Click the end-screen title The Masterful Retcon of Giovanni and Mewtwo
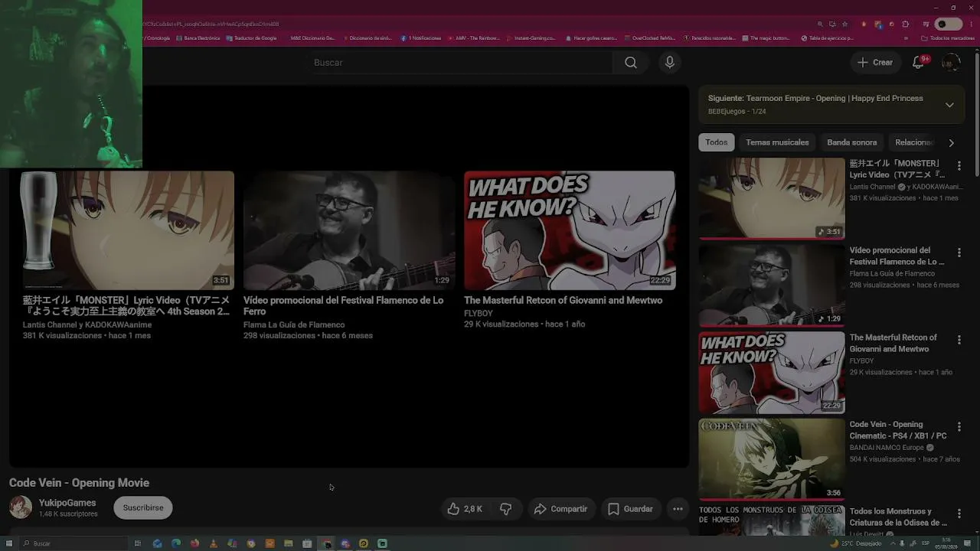Image resolution: width=980 pixels, height=551 pixels. 563,301
